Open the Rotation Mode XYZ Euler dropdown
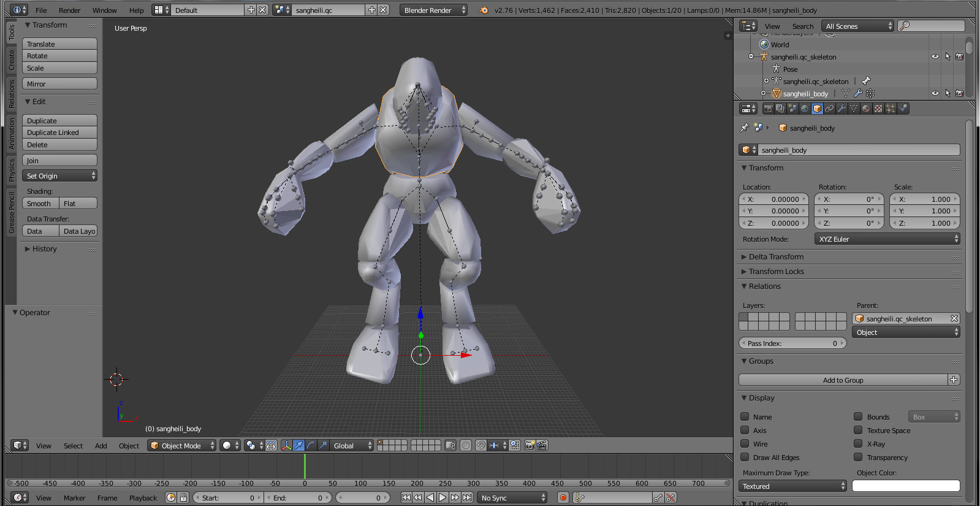980x506 pixels. coord(887,239)
